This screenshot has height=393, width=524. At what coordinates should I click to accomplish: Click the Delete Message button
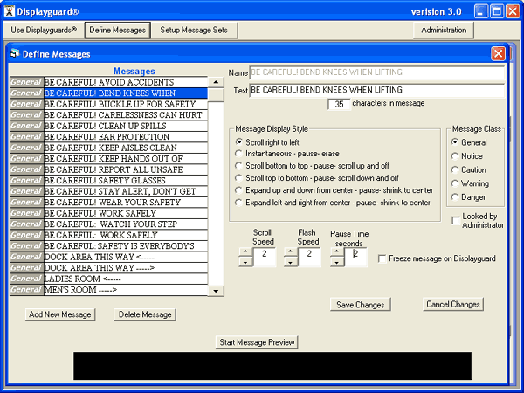tap(145, 314)
